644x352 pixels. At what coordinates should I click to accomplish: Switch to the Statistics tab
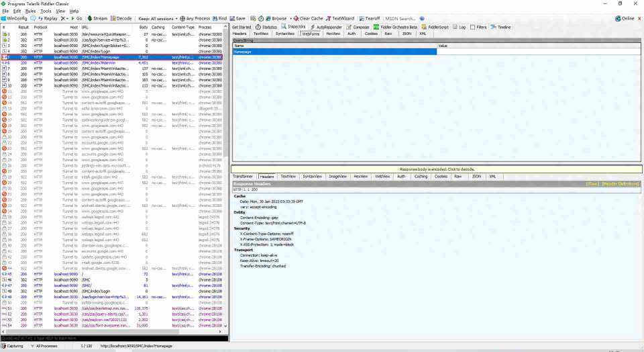(x=266, y=27)
